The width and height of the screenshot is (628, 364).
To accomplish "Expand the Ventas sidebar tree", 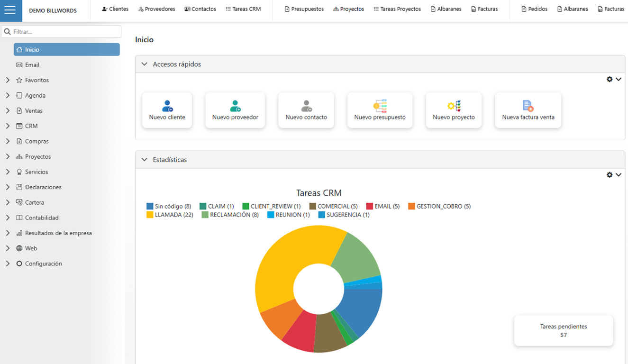I will point(8,110).
